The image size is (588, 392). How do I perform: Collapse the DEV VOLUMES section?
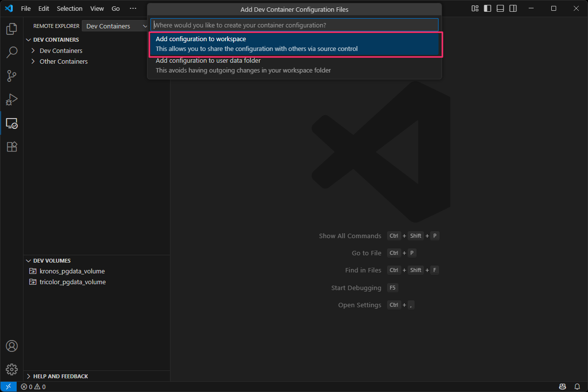click(28, 261)
